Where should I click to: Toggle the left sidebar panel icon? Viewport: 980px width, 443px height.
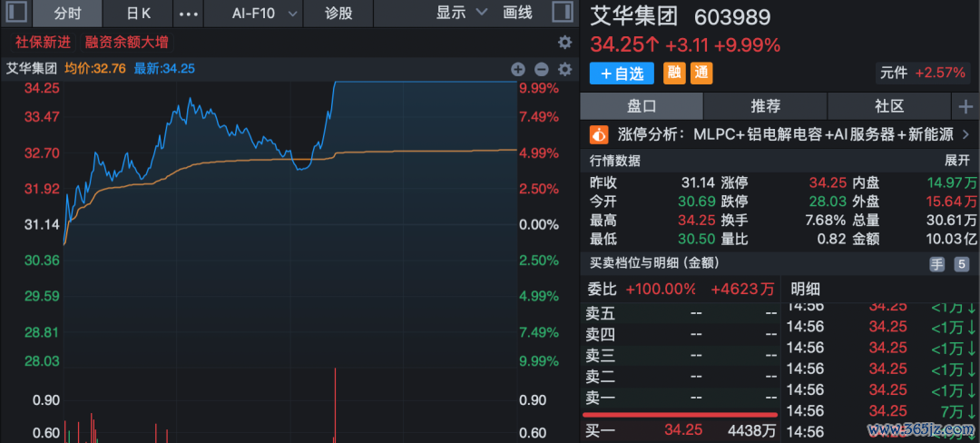click(15, 13)
